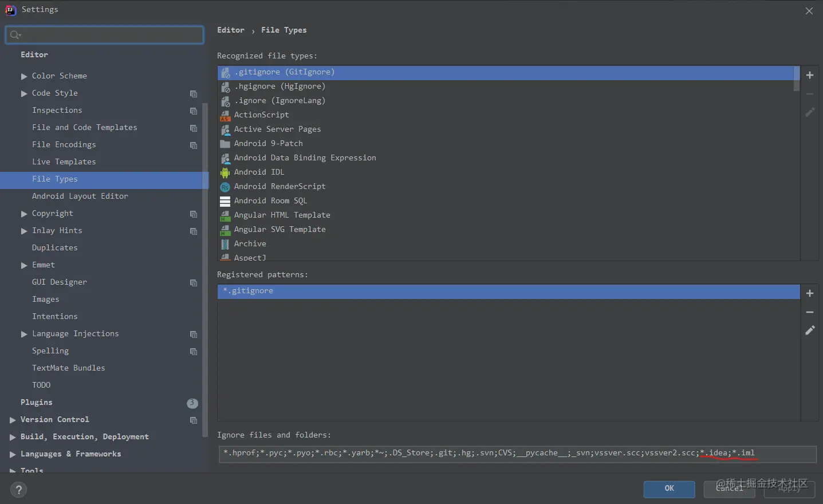Click the Ignore files and folders field

point(517,454)
